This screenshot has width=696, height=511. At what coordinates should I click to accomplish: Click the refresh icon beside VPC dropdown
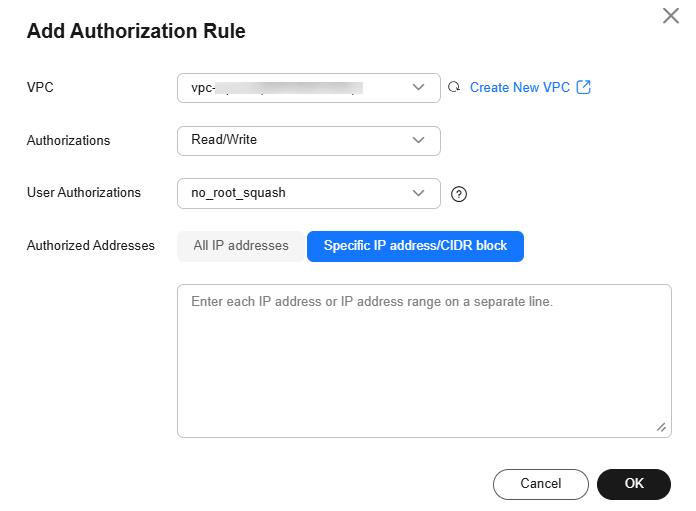454,88
